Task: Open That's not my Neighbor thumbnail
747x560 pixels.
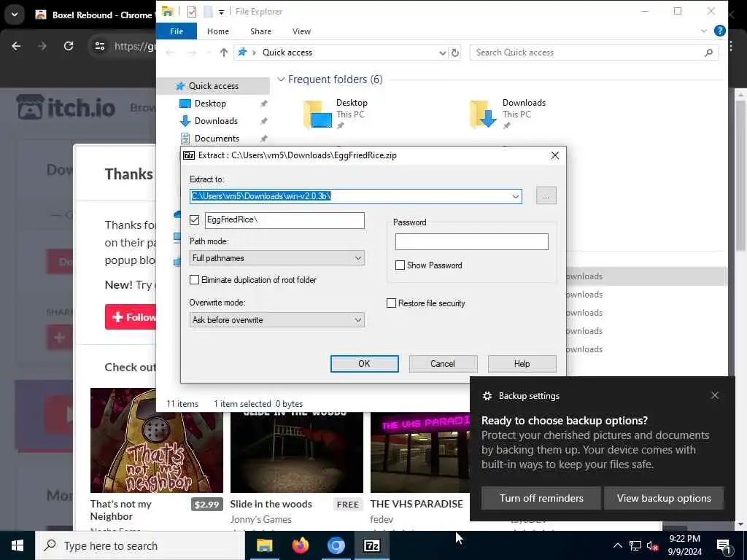Action: click(x=156, y=440)
